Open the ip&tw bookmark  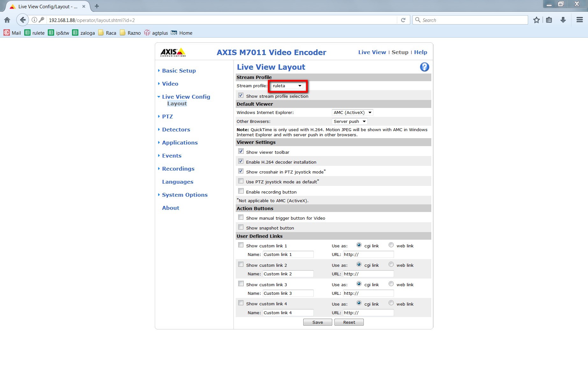(x=58, y=33)
